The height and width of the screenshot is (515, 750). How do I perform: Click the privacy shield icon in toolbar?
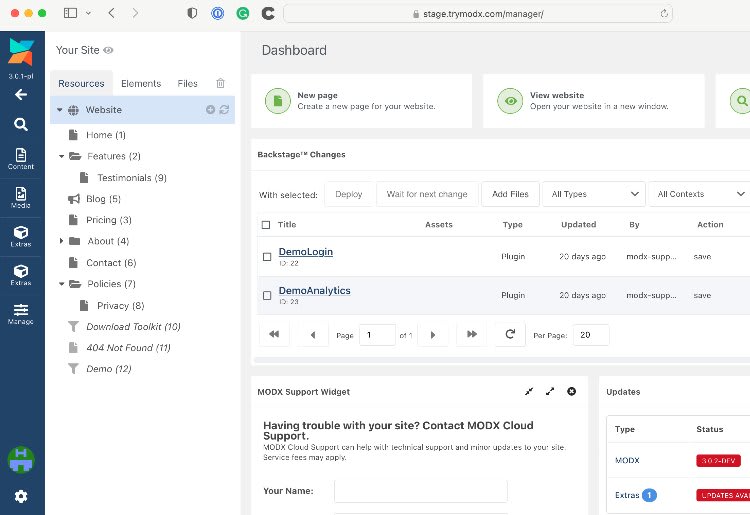pyautogui.click(x=192, y=13)
